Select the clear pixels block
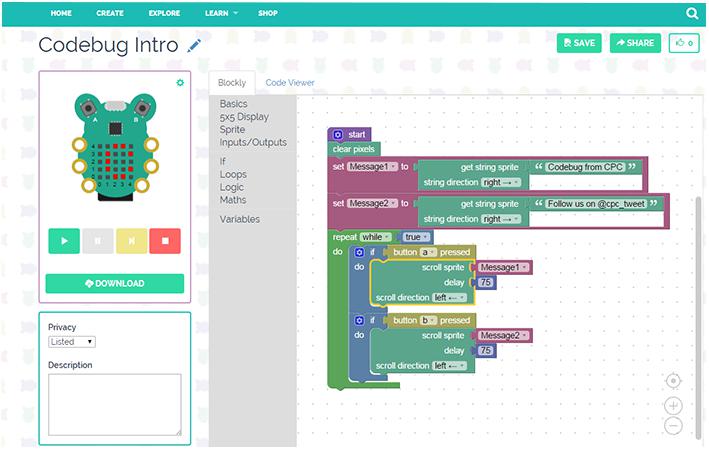709x449 pixels. tap(354, 149)
